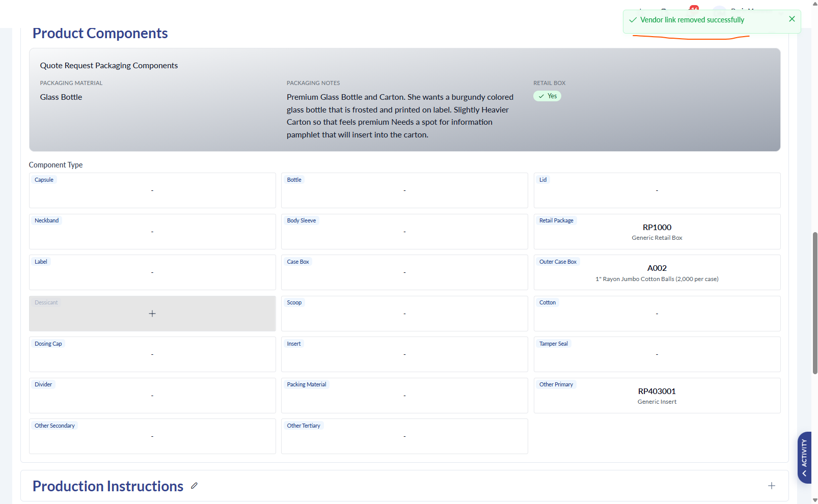Image resolution: width=818 pixels, height=504 pixels.
Task: Edit Production Instructions with the pencil icon
Action: tap(194, 486)
